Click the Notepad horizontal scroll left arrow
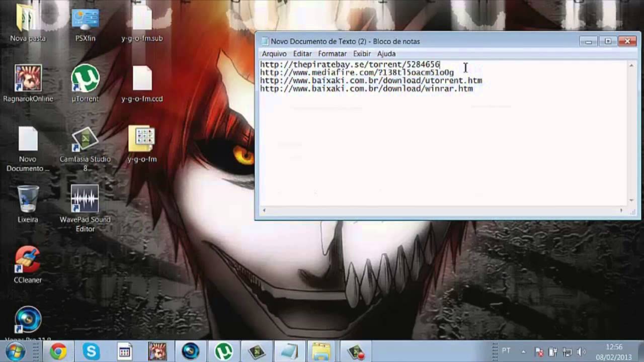 [264, 211]
